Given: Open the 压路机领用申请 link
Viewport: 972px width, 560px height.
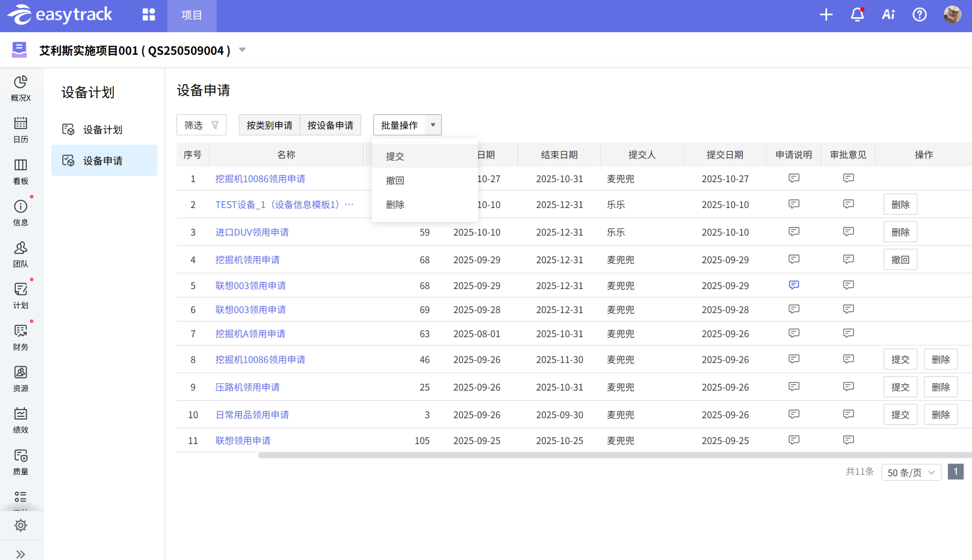Looking at the screenshot, I should click(x=247, y=387).
